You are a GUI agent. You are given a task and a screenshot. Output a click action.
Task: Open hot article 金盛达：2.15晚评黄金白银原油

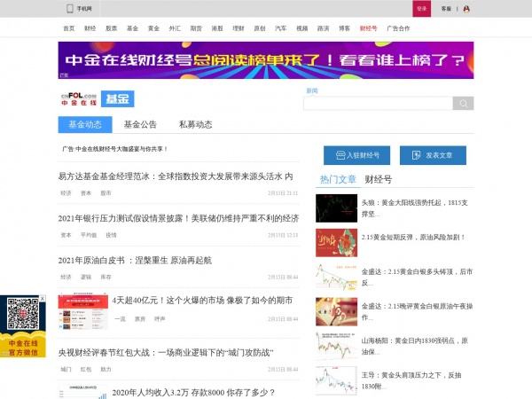[x=417, y=311]
